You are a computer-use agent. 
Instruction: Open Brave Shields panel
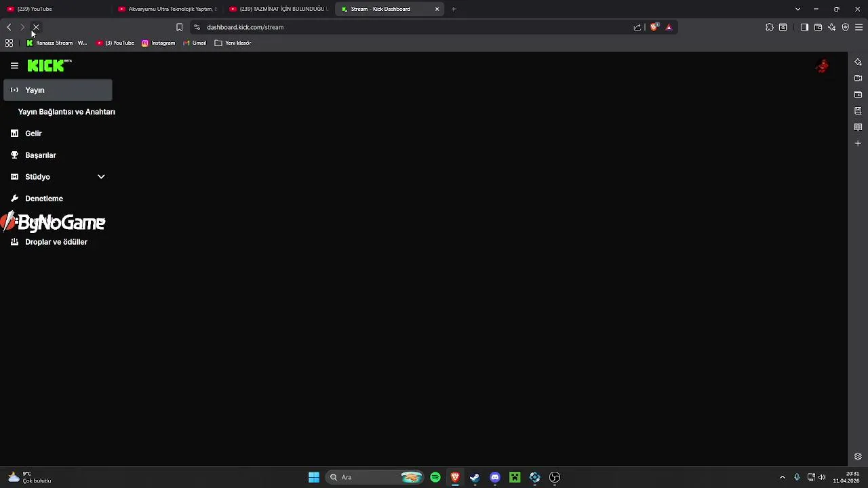[654, 27]
